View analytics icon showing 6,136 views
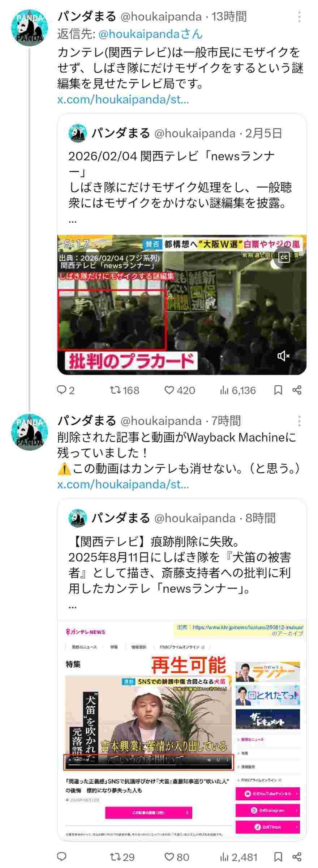The height and width of the screenshot is (868, 318). point(224,390)
